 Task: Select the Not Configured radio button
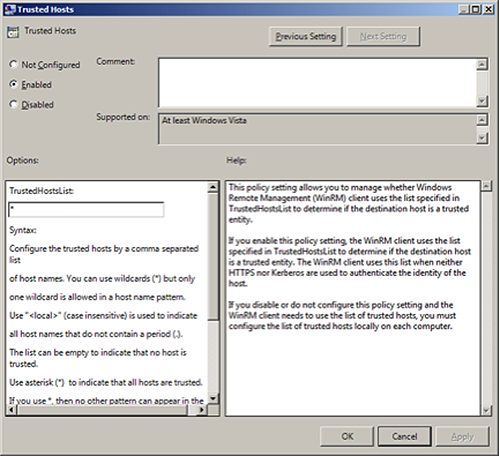tap(13, 64)
